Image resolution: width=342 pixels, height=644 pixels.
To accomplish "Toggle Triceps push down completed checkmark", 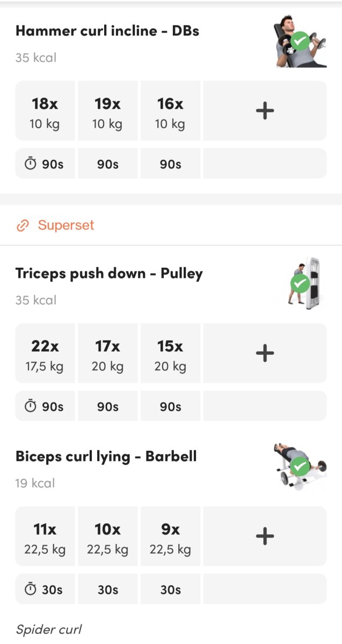I will pyautogui.click(x=300, y=283).
